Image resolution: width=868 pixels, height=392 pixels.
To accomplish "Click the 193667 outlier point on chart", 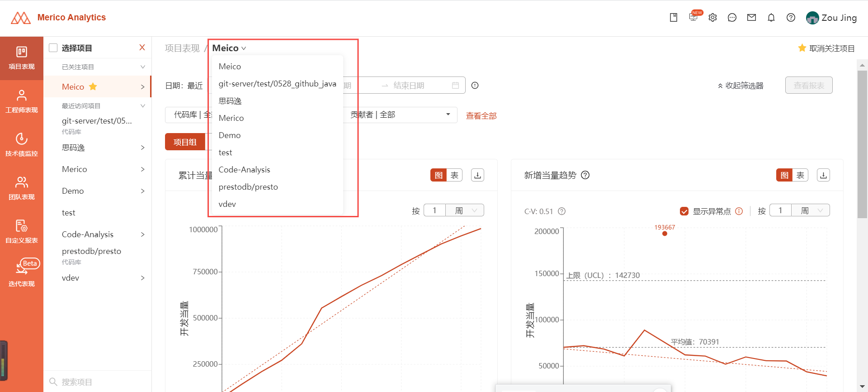I will pyautogui.click(x=665, y=234).
